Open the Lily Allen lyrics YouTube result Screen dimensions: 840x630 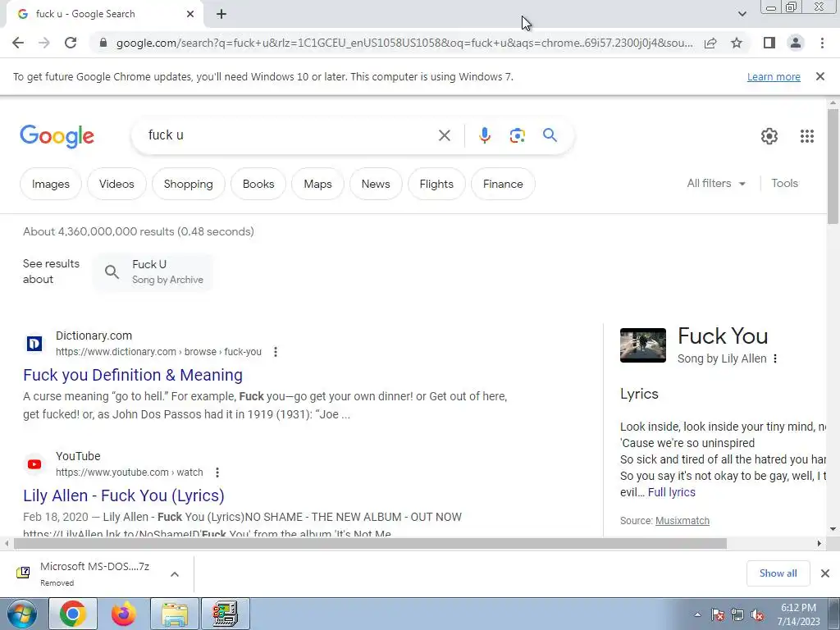(x=124, y=495)
